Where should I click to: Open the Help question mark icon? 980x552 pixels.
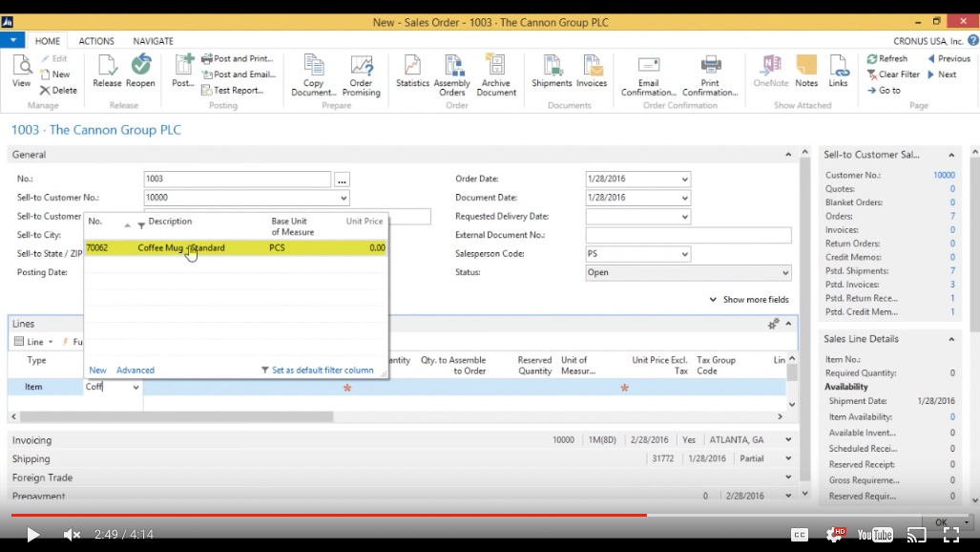(973, 41)
